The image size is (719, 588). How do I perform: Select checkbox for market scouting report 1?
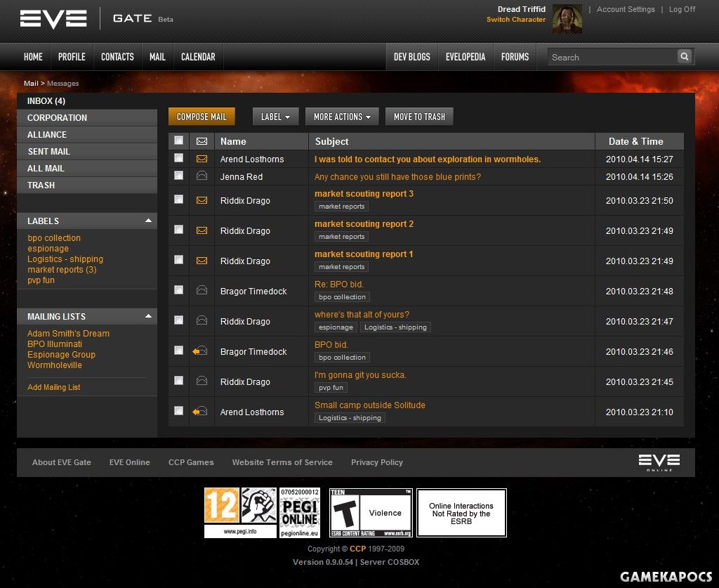(x=179, y=260)
